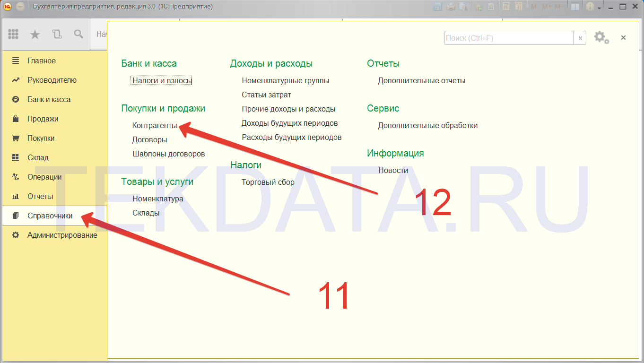Open the Calendar icon in title bar
Screen dimensions: 644x363
click(519, 7)
